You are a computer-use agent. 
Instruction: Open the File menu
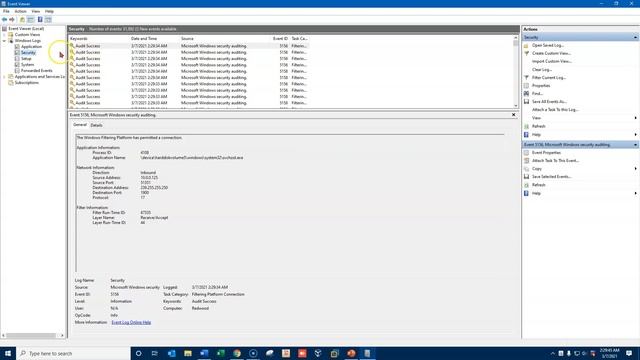click(6, 11)
